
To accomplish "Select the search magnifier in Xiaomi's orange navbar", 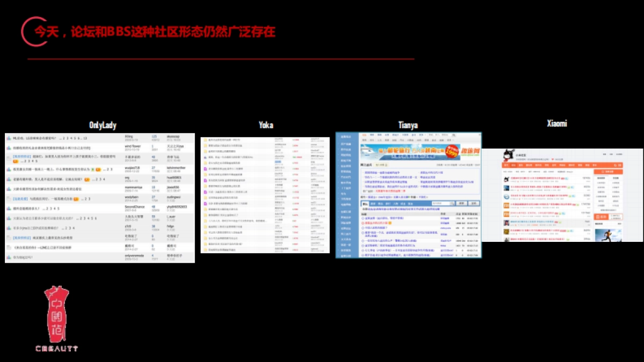I will click(x=615, y=165).
